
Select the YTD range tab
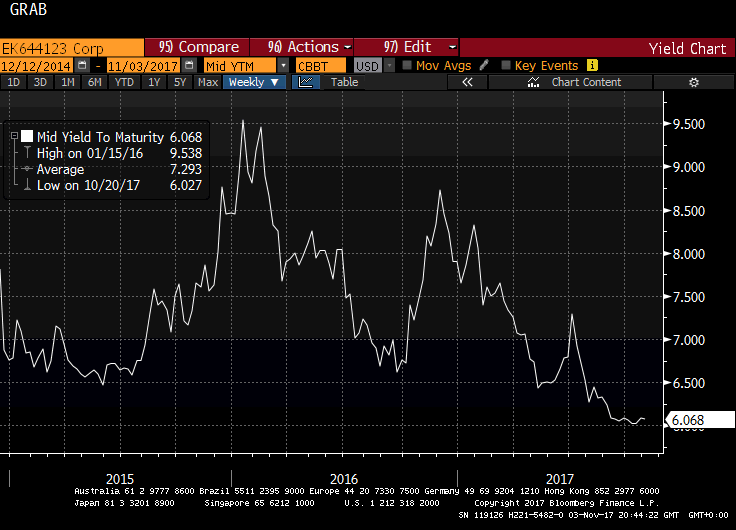[124, 82]
